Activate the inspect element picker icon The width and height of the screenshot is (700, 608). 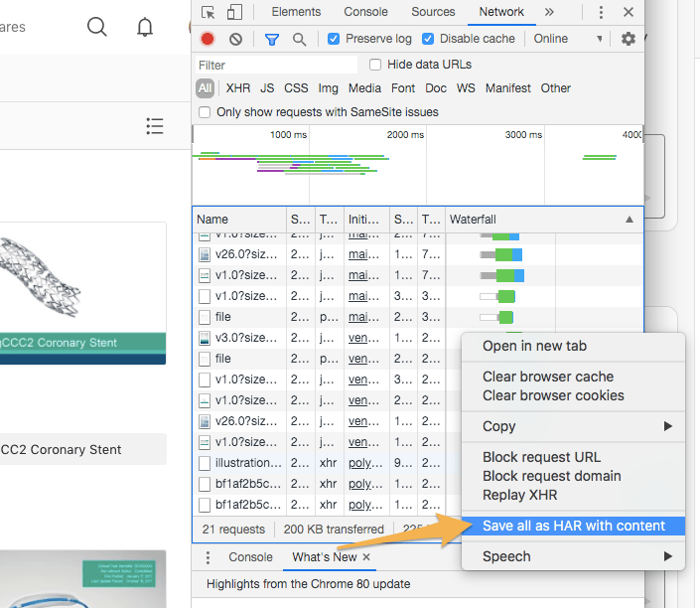coord(208,12)
